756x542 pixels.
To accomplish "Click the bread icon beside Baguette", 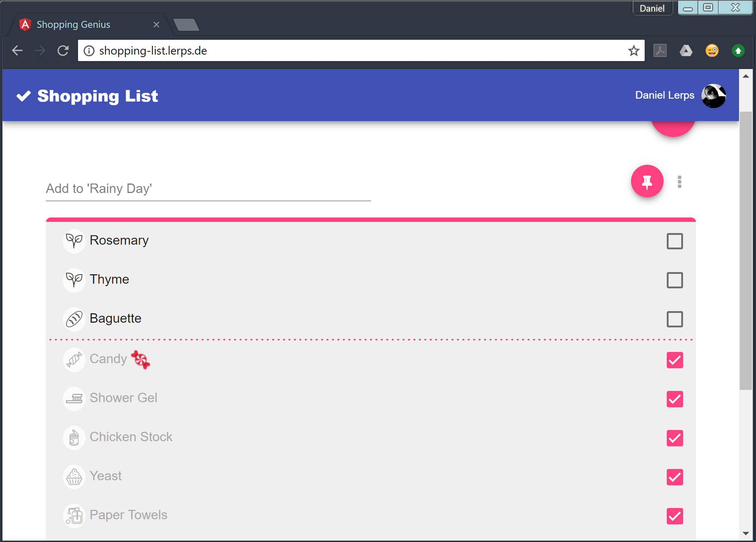I will 74,319.
